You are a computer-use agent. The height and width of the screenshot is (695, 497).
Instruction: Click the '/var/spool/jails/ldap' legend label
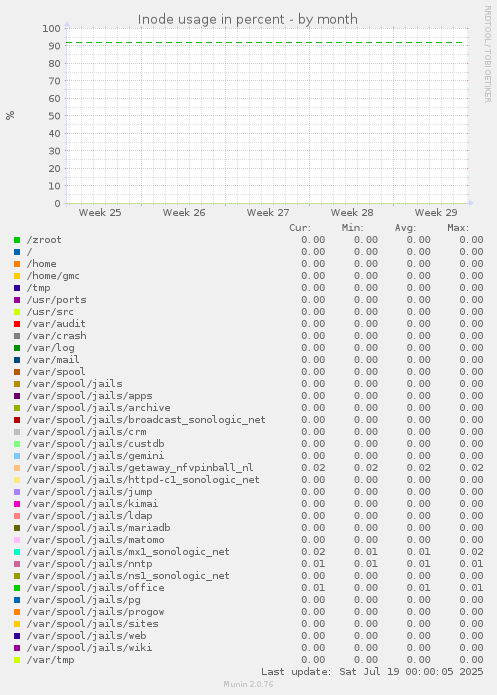click(x=89, y=515)
